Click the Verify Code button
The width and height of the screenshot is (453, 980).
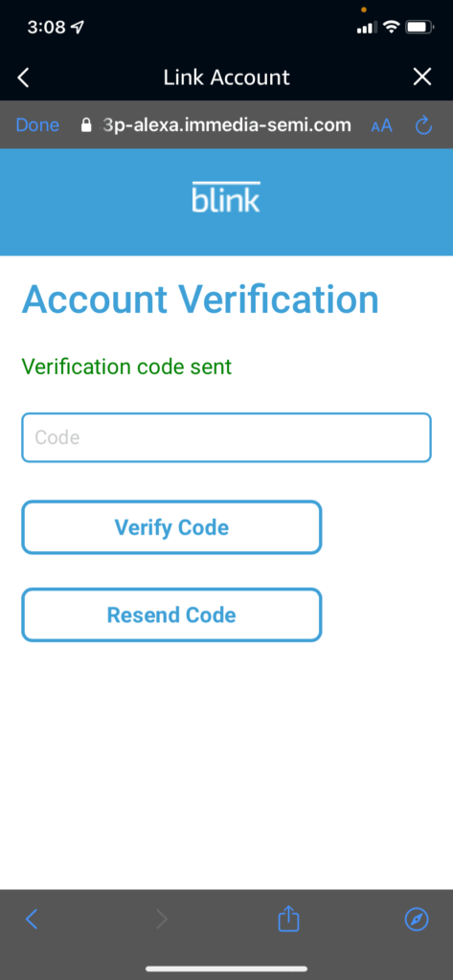171,527
